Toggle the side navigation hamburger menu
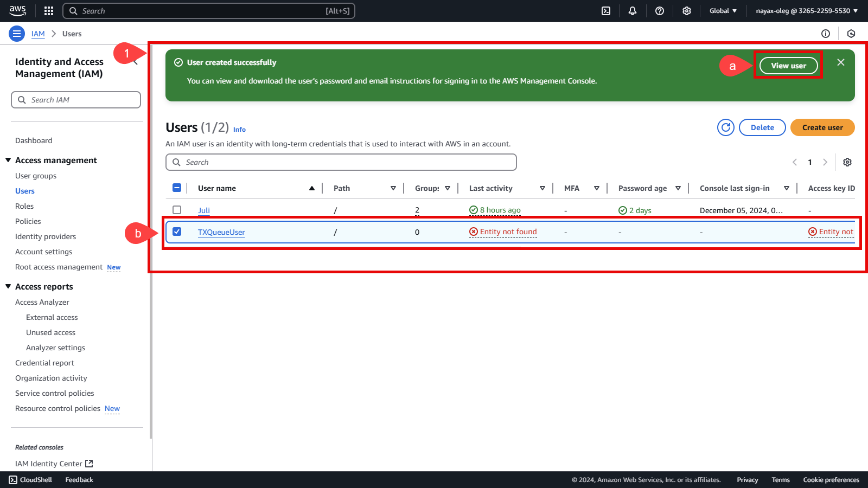This screenshot has width=868, height=488. tap(17, 34)
